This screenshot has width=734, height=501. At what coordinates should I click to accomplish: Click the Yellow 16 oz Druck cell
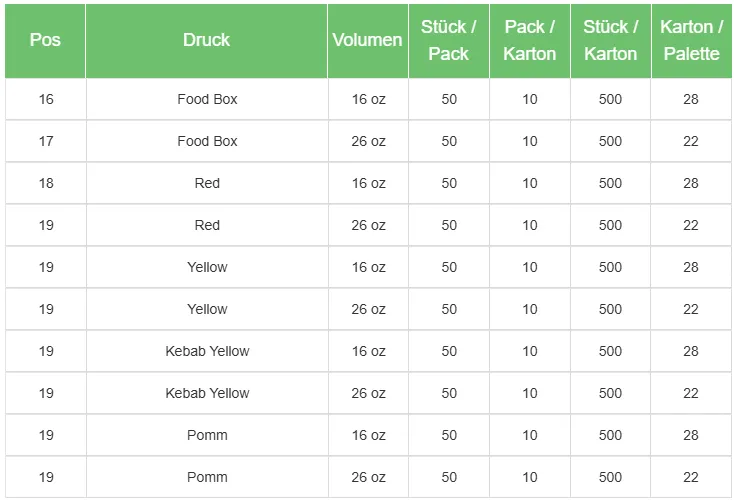pyautogui.click(x=207, y=267)
